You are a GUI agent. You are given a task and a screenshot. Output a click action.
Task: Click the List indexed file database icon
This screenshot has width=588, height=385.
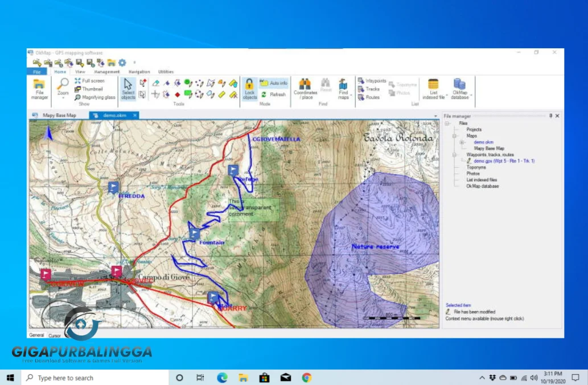pos(434,84)
